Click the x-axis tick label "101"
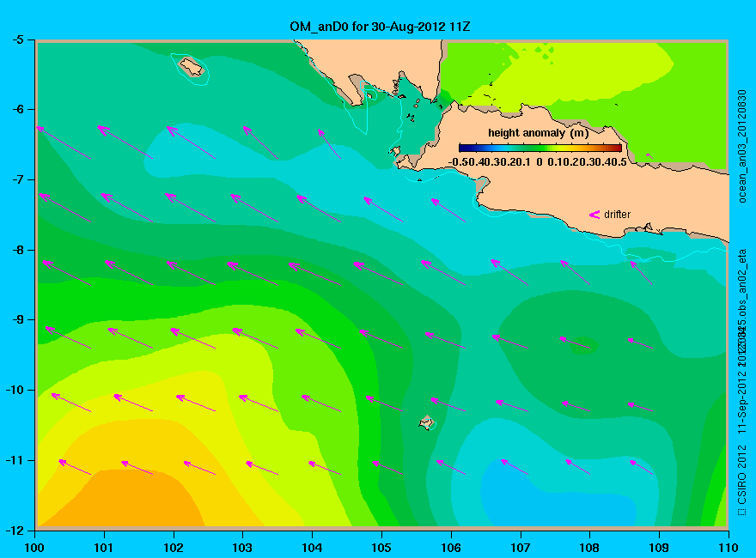756x558 pixels. click(x=104, y=548)
